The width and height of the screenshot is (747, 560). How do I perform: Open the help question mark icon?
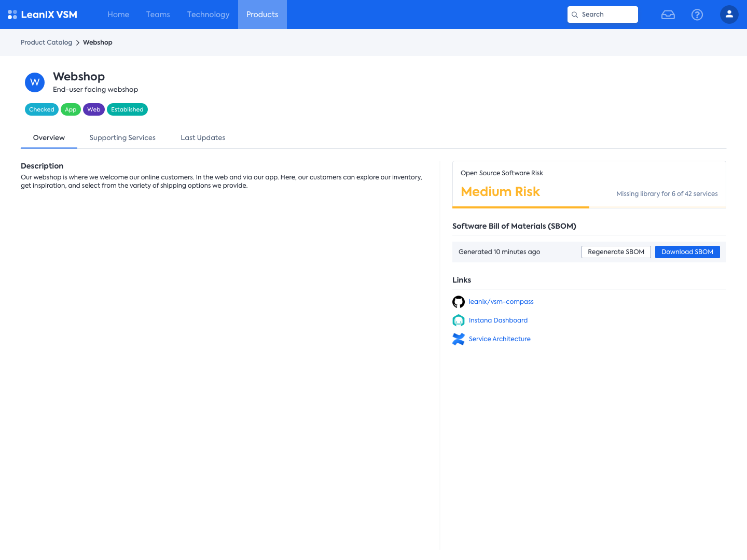(697, 15)
